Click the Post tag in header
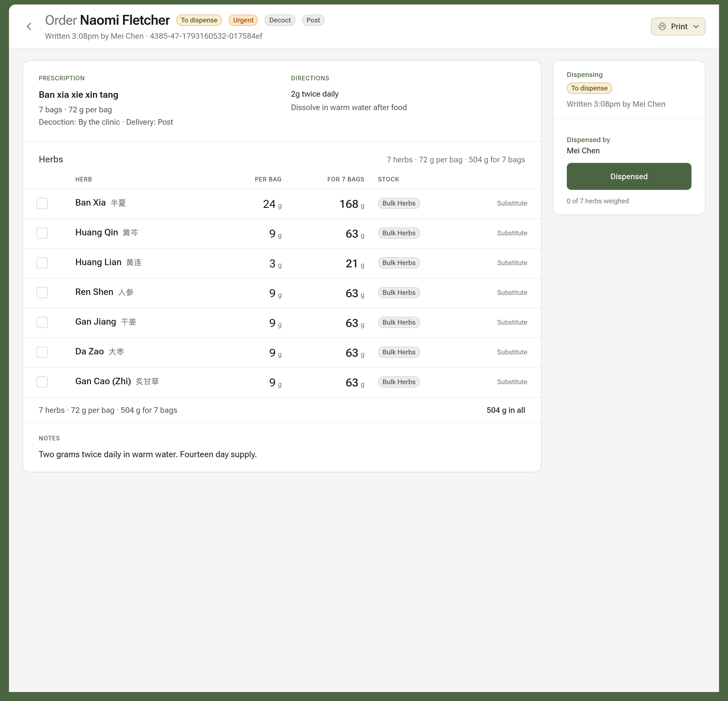728x701 pixels. point(313,20)
